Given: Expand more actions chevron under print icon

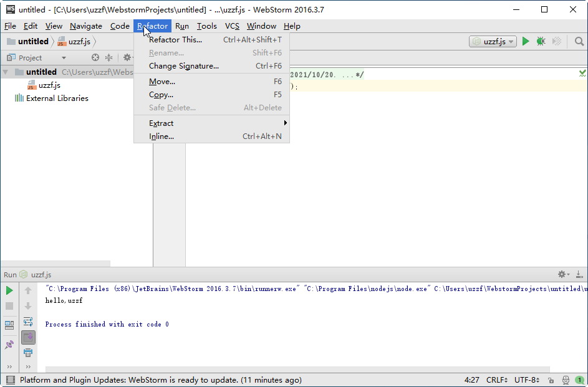Looking at the screenshot, I should [x=28, y=366].
